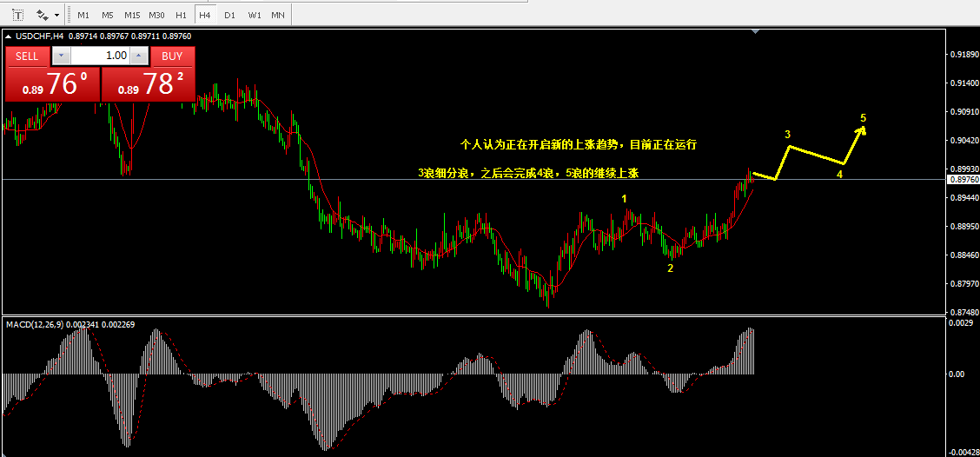Open the arrows tool dropdown arrow

56,15
